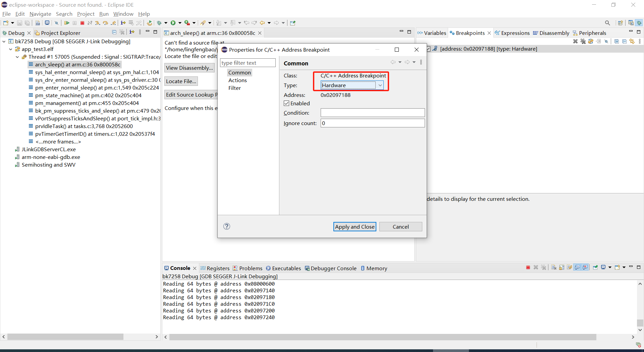Click the help question mark in dialog

[227, 226]
